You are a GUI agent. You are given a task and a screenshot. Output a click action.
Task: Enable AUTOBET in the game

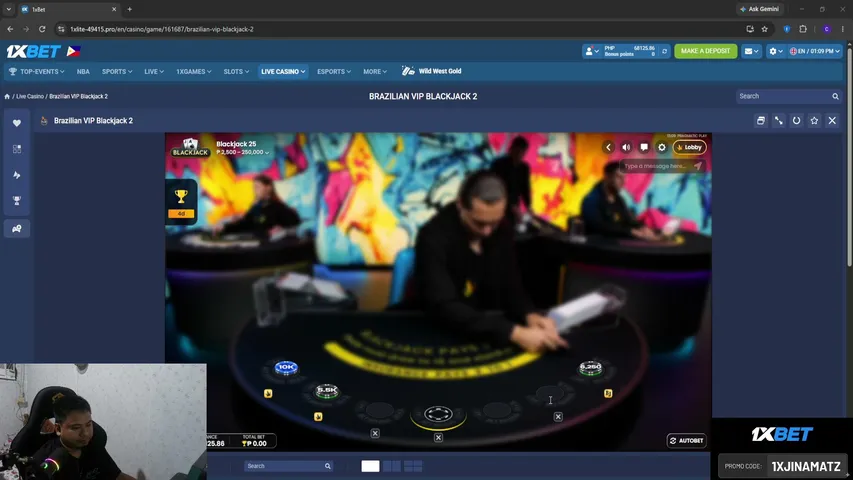(687, 440)
